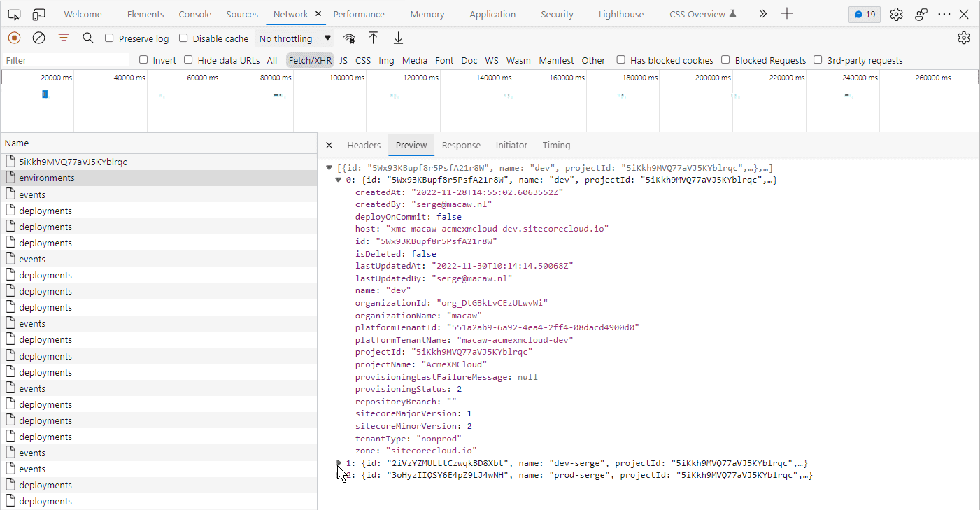980x510 pixels.
Task: Open the network search icon
Action: [88, 38]
